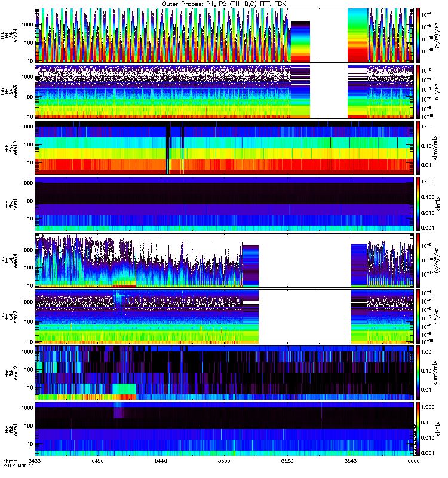Click the 0600 time tick label

[x=412, y=462]
